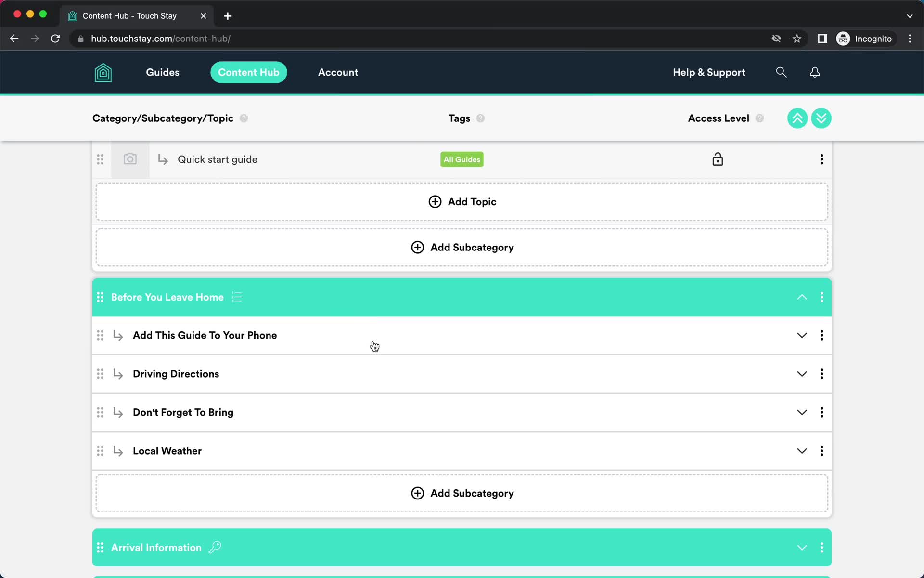Click the browser address bar URL
Viewport: 924px width, 578px height.
[161, 39]
